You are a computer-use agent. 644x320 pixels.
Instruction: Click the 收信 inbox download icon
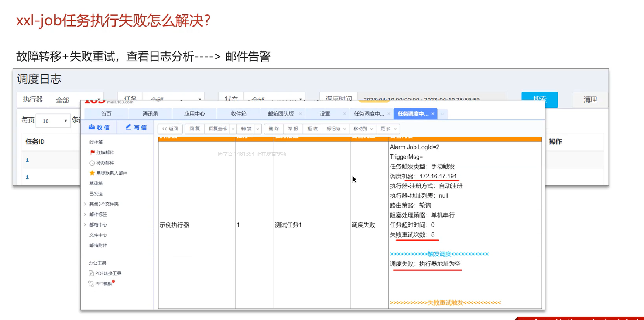(92, 127)
